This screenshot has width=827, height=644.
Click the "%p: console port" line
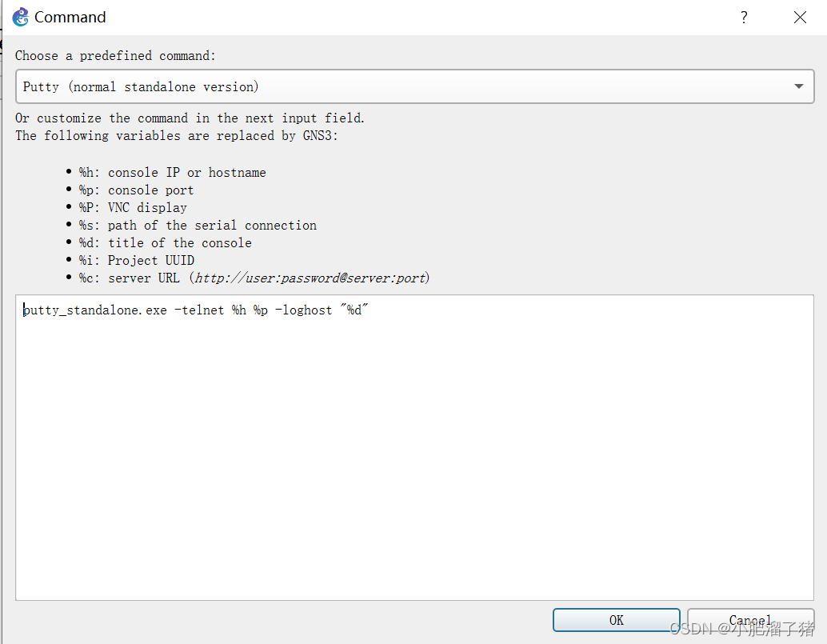(136, 190)
